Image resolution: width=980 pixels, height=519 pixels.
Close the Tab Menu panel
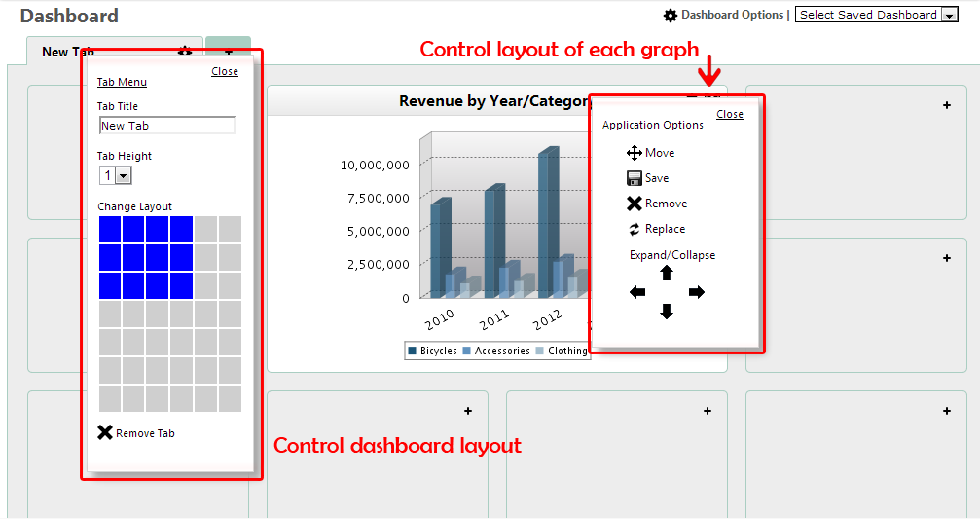point(224,71)
